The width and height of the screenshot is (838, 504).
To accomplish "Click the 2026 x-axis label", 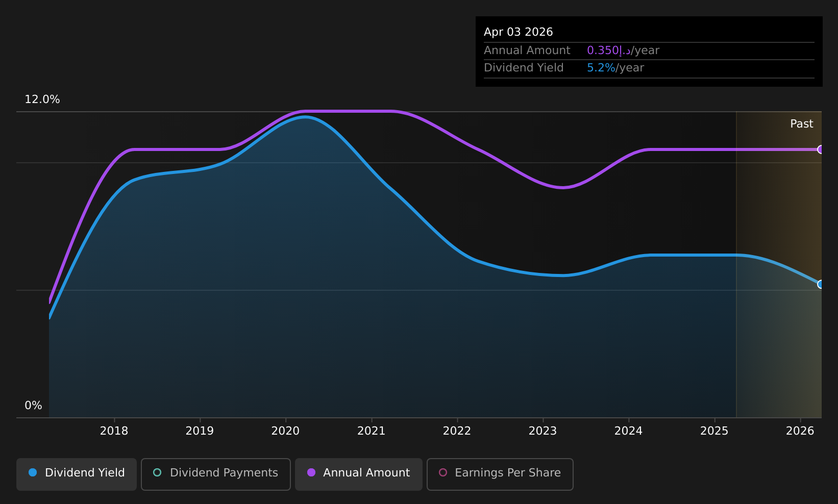I will click(x=800, y=431).
